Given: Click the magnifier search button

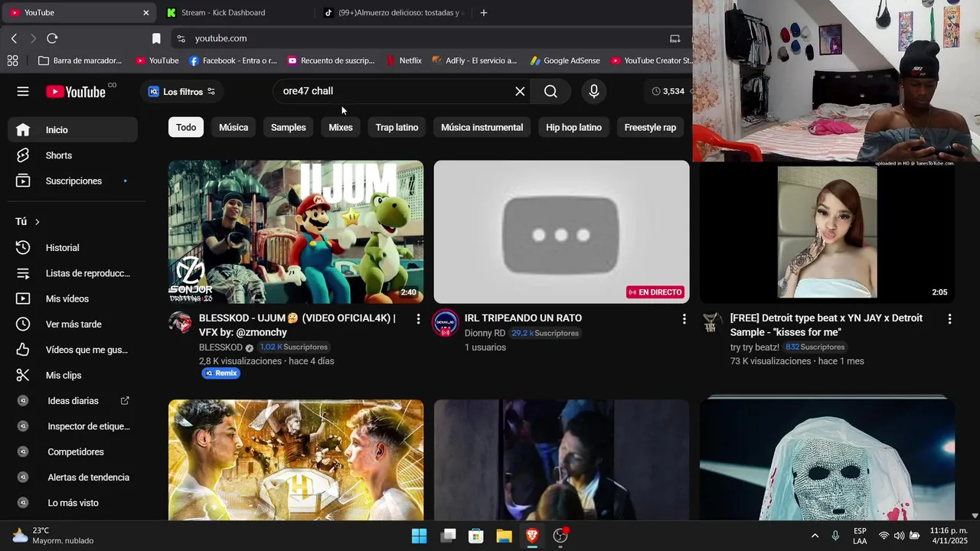Looking at the screenshot, I should tap(550, 91).
